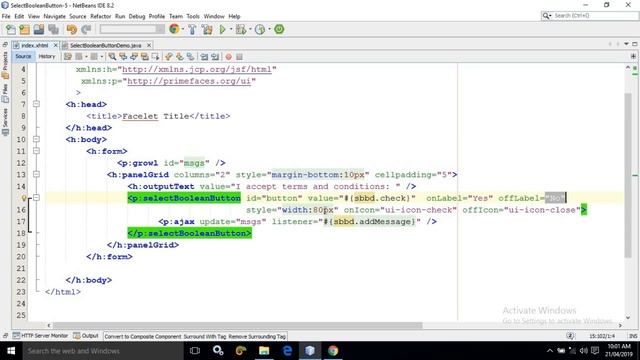Click the Previous Bookmark icon
The image size is (640, 360).
point(169,57)
